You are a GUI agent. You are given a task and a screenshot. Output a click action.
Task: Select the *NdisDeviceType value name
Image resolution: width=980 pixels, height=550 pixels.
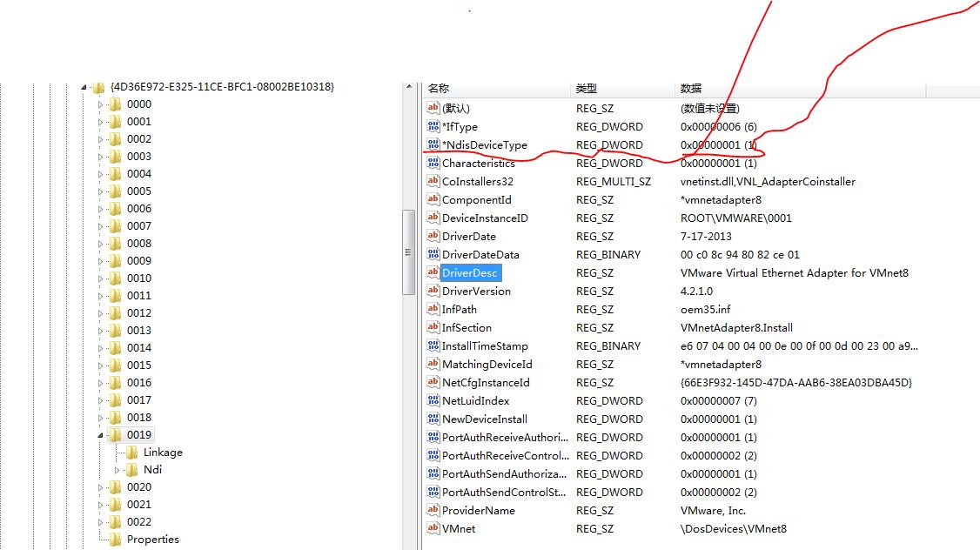(485, 145)
